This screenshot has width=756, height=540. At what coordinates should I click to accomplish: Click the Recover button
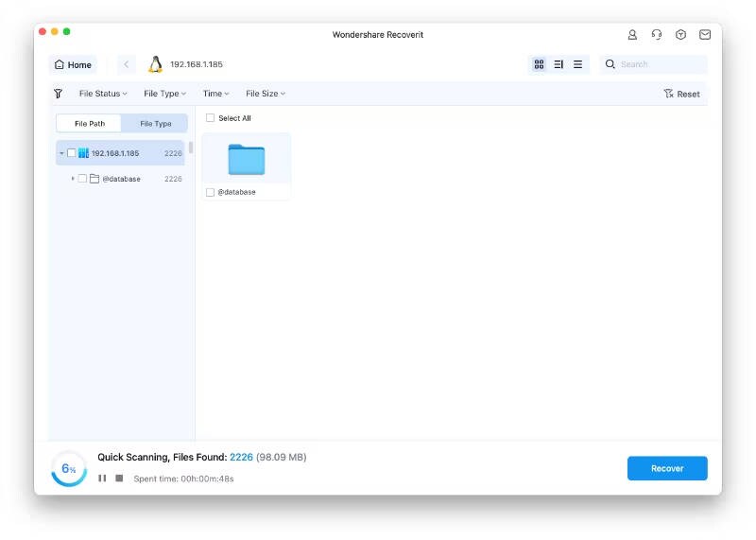[x=667, y=468]
